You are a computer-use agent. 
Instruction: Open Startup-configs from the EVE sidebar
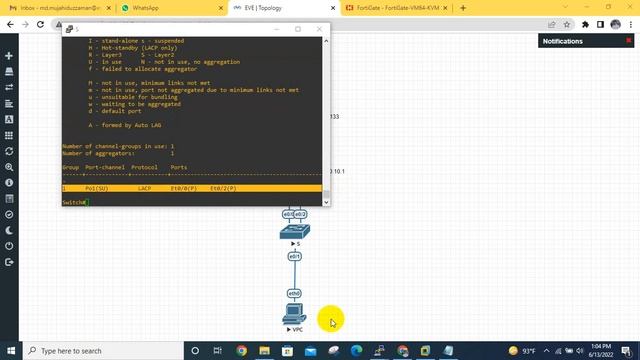(9, 103)
